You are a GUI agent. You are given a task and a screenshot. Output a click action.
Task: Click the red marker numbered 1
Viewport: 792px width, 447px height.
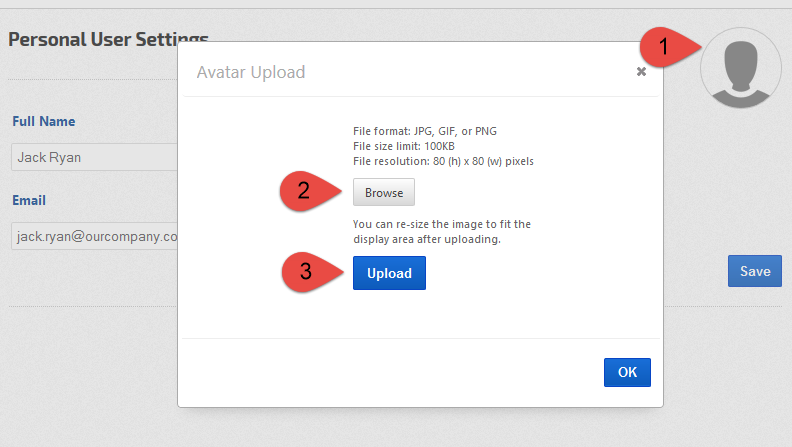coord(665,46)
